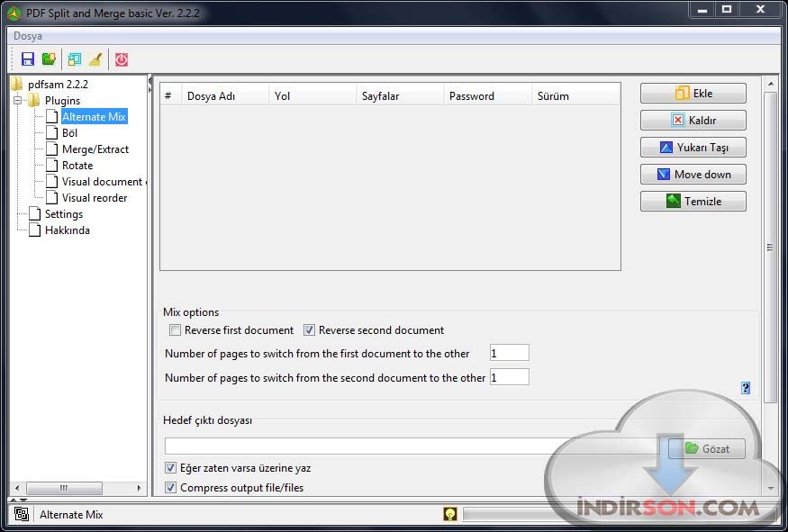Click the tree panel horizontal scrollbar thumb

(x=64, y=488)
